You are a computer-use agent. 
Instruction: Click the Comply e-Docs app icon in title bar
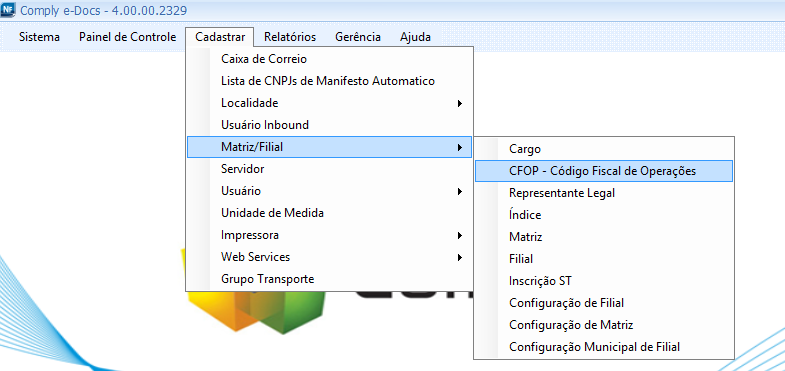point(9,10)
